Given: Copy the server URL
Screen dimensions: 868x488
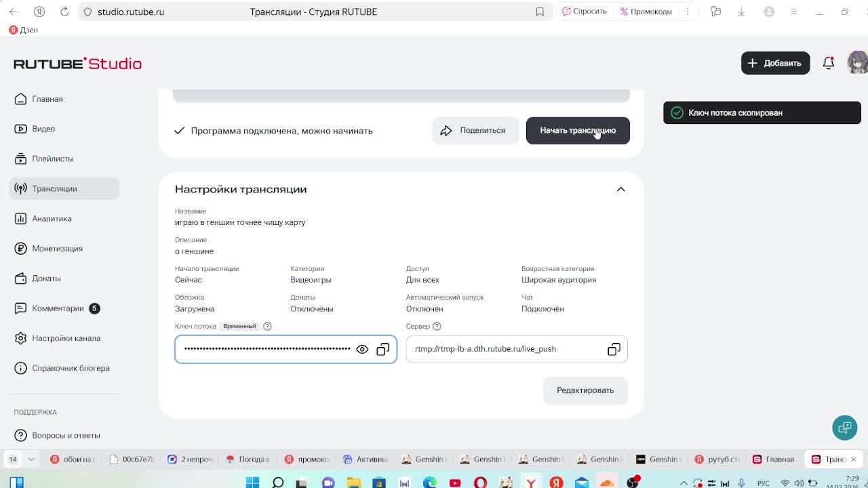Looking at the screenshot, I should pos(614,349).
